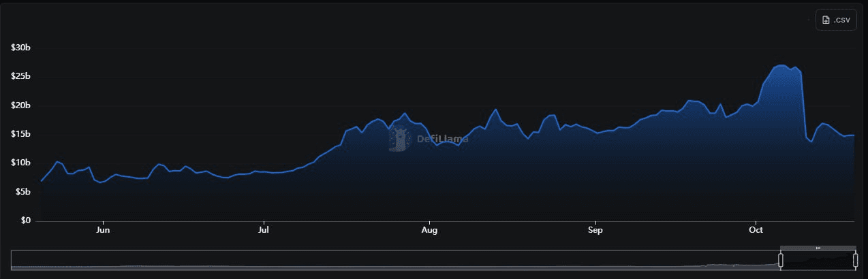The image size is (868, 279).
Task: Click the $25b y-axis label
Action: (x=21, y=76)
